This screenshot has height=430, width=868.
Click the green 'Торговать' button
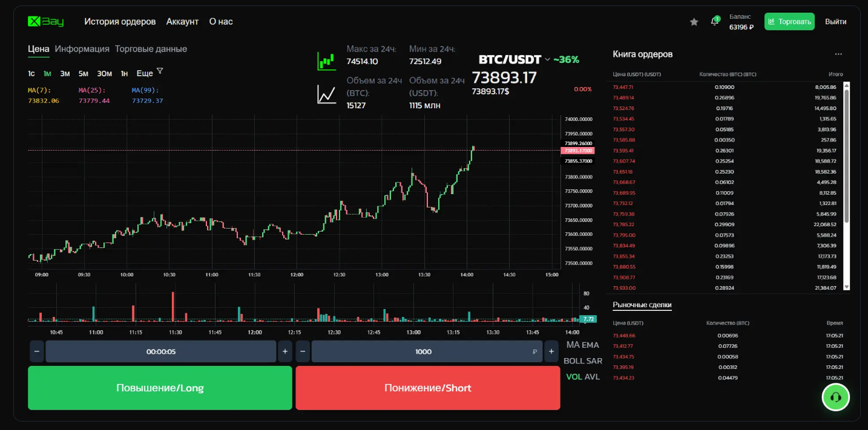(789, 22)
